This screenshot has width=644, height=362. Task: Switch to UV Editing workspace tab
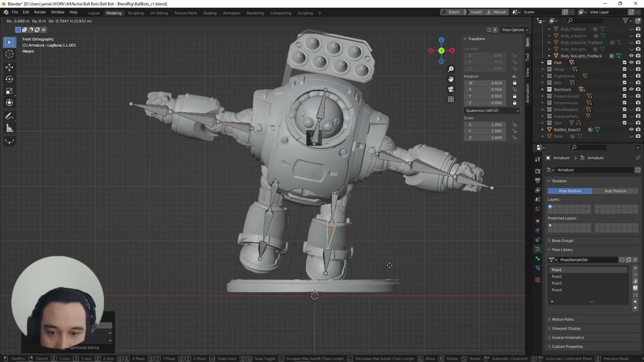(159, 13)
